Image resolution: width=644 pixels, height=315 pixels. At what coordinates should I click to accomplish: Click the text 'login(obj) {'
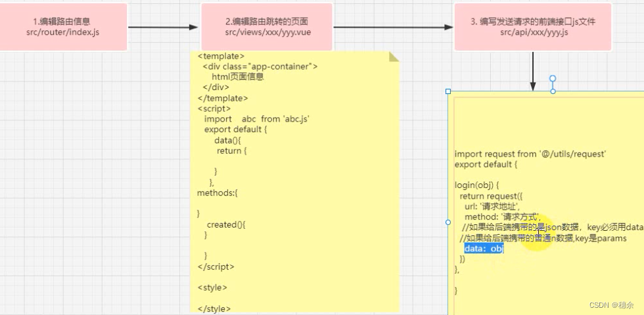(x=476, y=185)
